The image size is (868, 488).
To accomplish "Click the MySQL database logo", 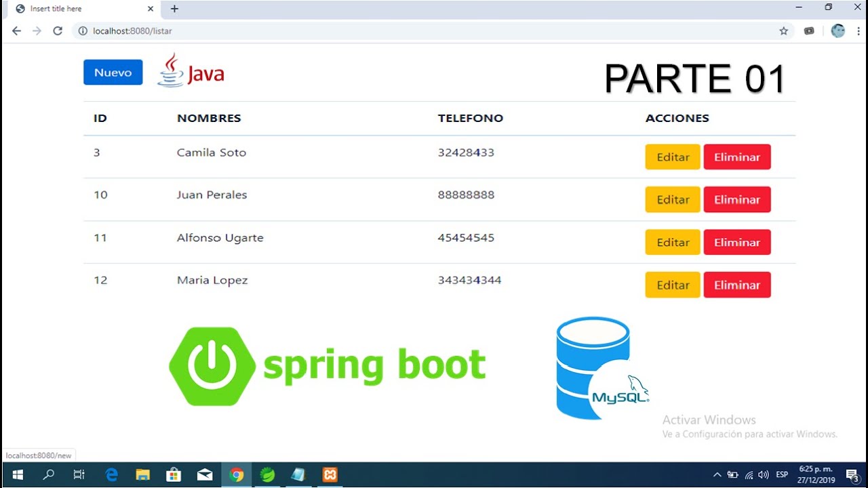I will pos(602,368).
